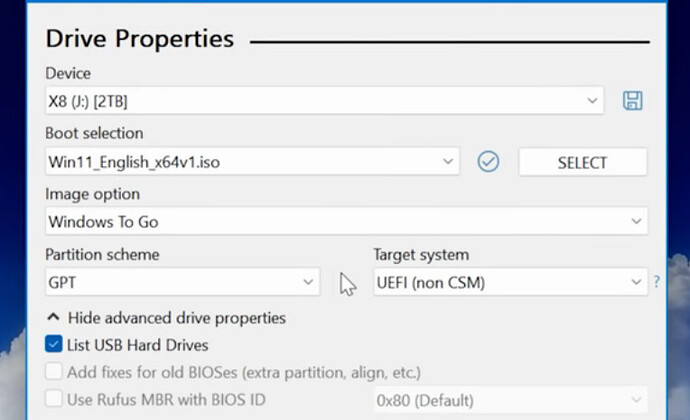Open the Target system dropdown showing UEFI (non CSM)
The height and width of the screenshot is (420, 690).
[510, 283]
